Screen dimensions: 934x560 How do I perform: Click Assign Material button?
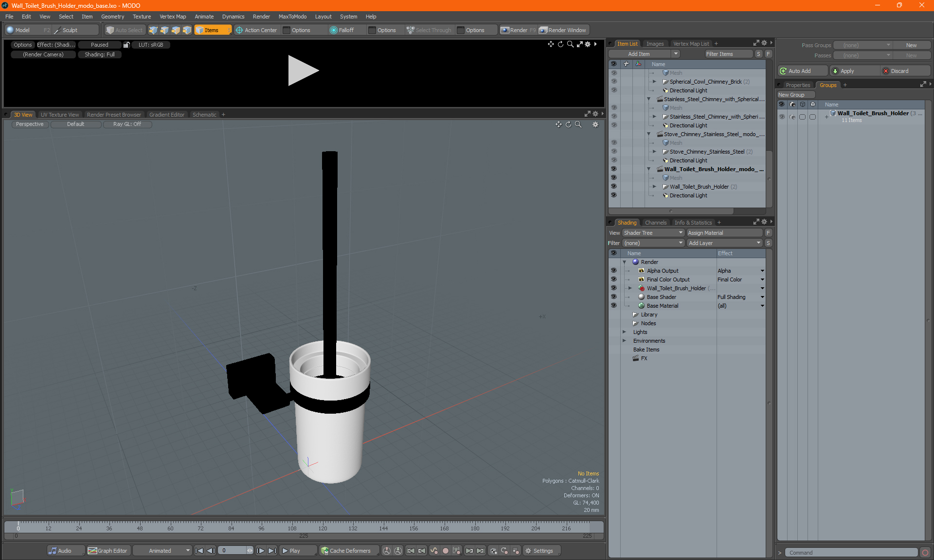724,233
